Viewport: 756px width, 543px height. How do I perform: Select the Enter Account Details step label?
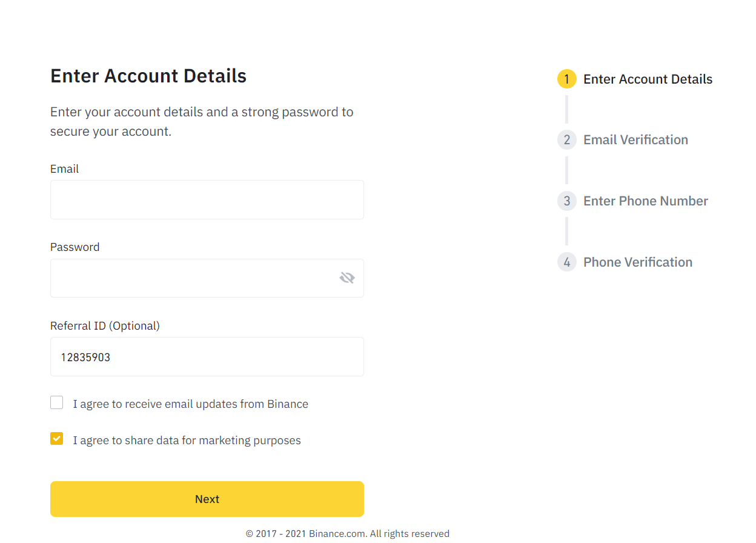click(x=648, y=79)
